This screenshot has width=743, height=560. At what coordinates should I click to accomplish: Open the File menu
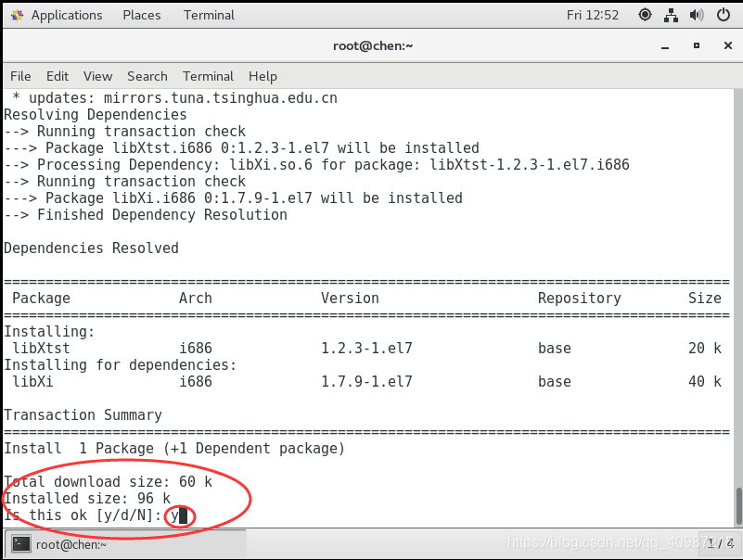20,76
